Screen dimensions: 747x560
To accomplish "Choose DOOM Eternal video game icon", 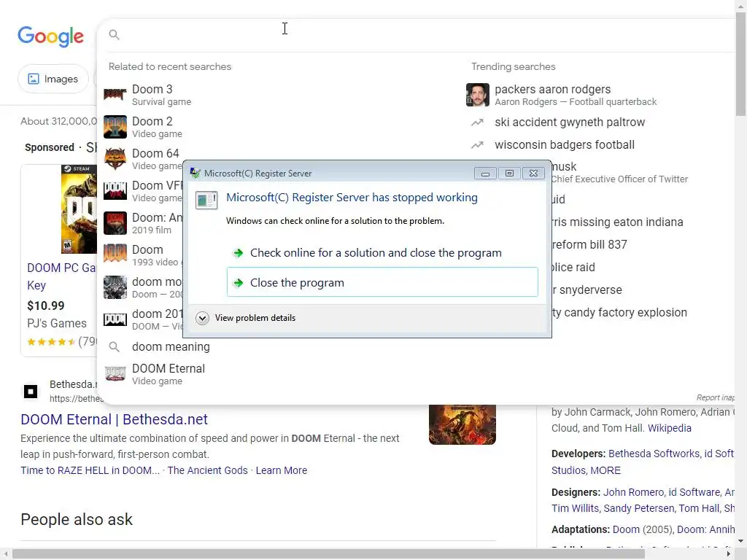I will click(115, 374).
